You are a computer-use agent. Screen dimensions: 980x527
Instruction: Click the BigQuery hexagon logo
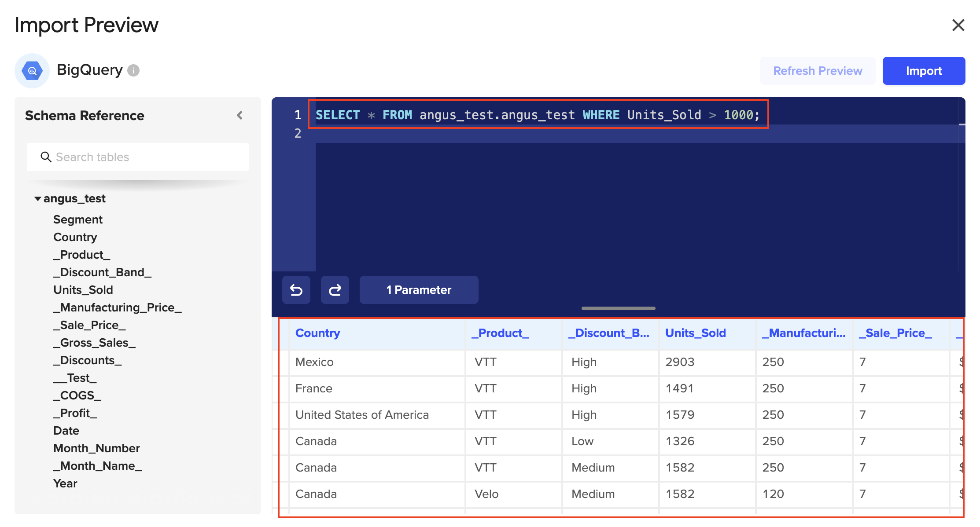[32, 70]
